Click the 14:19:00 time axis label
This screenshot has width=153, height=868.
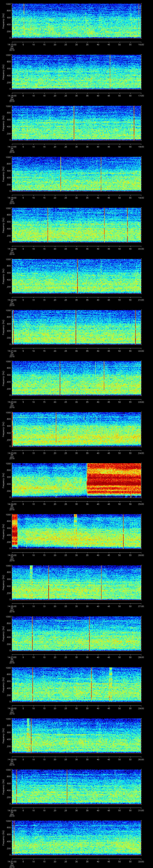point(12,249)
